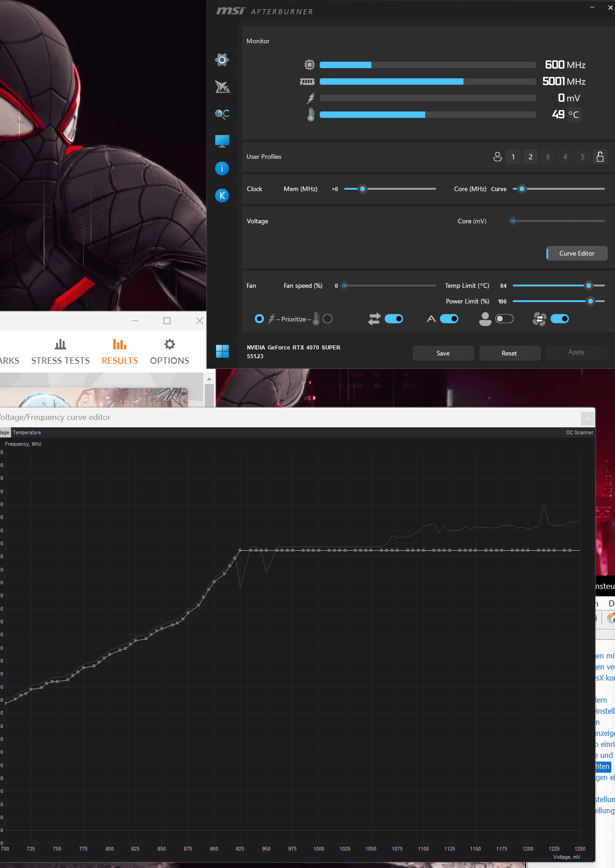Click OC Scanner in curve editor
Image resolution: width=615 pixels, height=868 pixels.
[580, 432]
